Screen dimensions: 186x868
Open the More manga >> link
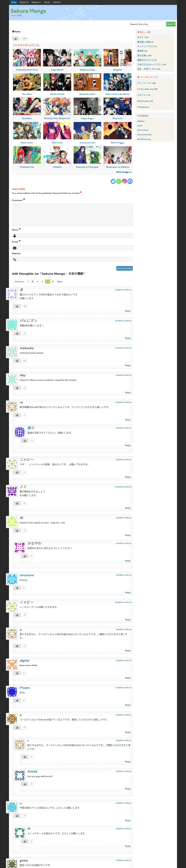(x=124, y=172)
